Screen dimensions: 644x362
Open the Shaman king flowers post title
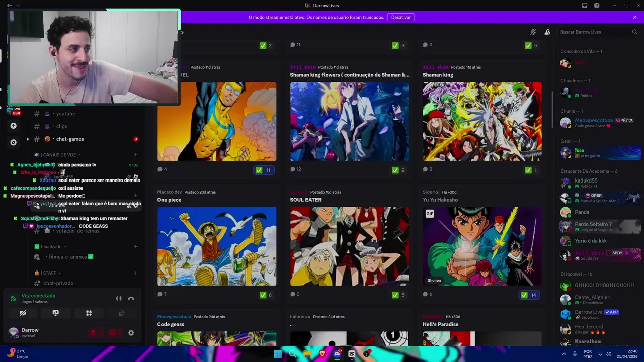[350, 75]
